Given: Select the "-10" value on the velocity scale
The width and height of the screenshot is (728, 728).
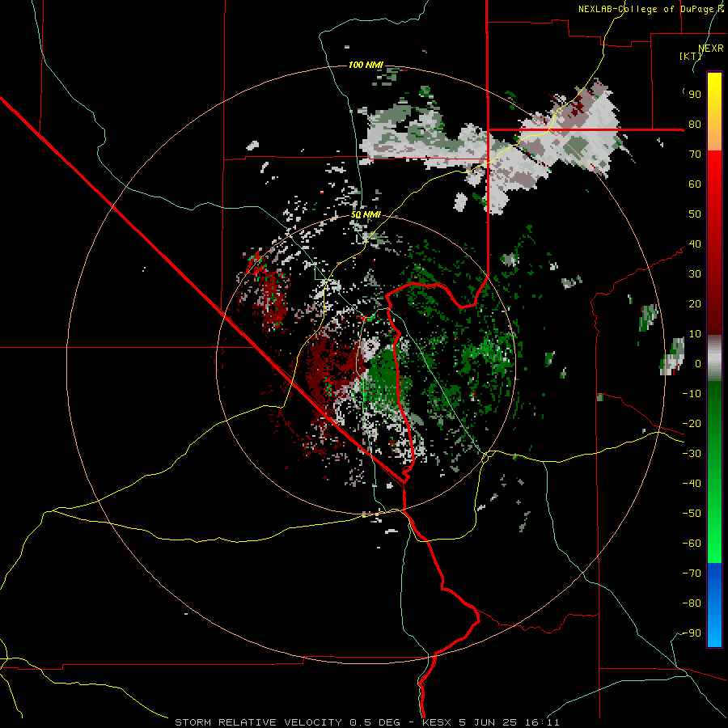Looking at the screenshot, I should [692, 394].
